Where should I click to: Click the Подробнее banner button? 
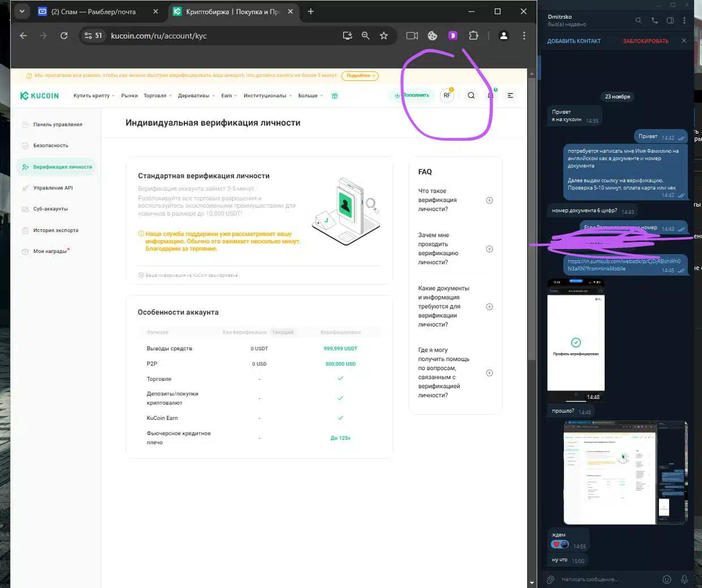click(x=360, y=75)
